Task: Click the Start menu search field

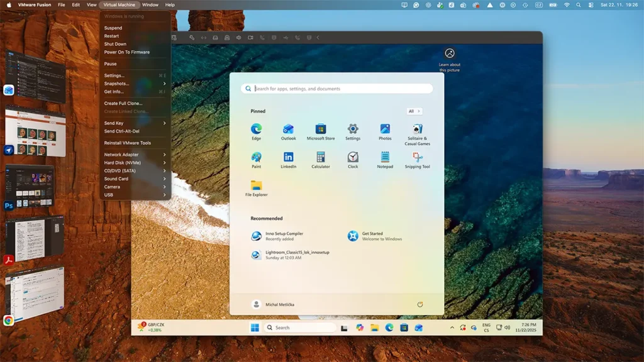Action: 338,88
